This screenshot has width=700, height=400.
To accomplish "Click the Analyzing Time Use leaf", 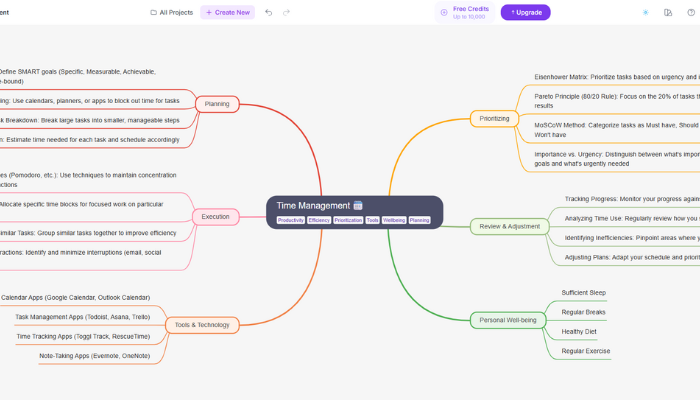I will [632, 218].
